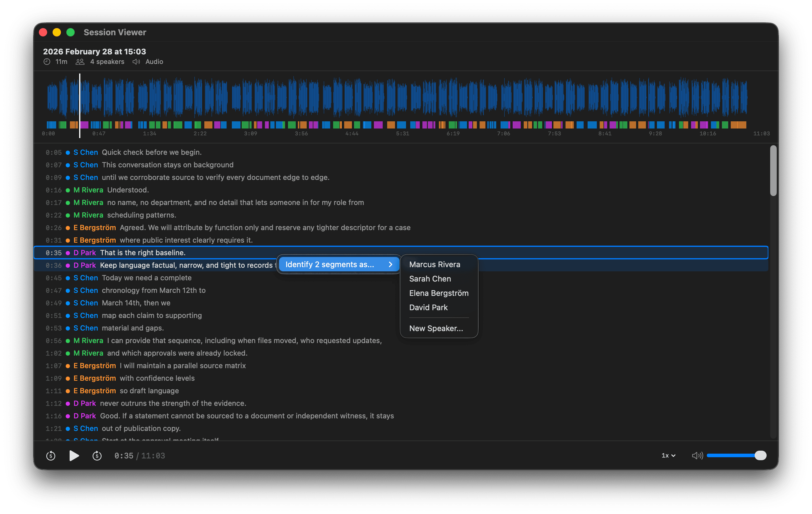The width and height of the screenshot is (812, 514).
Task: Click the speakers icon next to '4 speakers'
Action: click(80, 62)
